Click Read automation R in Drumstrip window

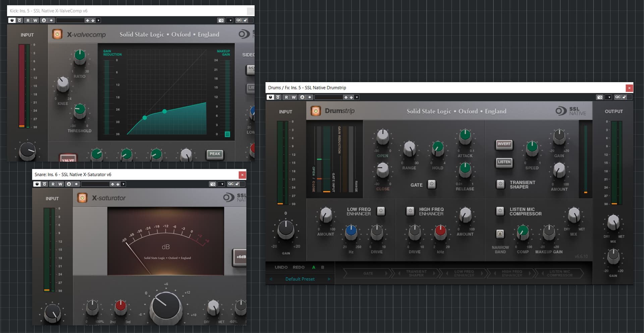286,97
